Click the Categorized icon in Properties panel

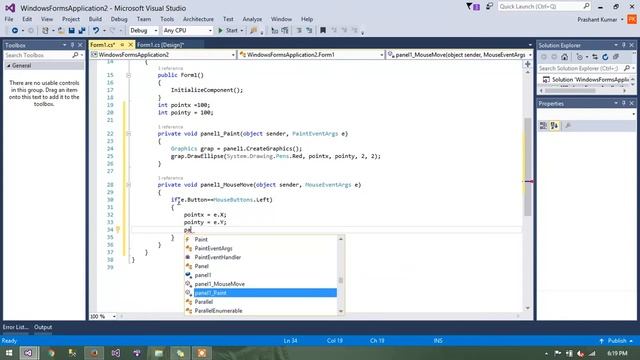[544, 126]
